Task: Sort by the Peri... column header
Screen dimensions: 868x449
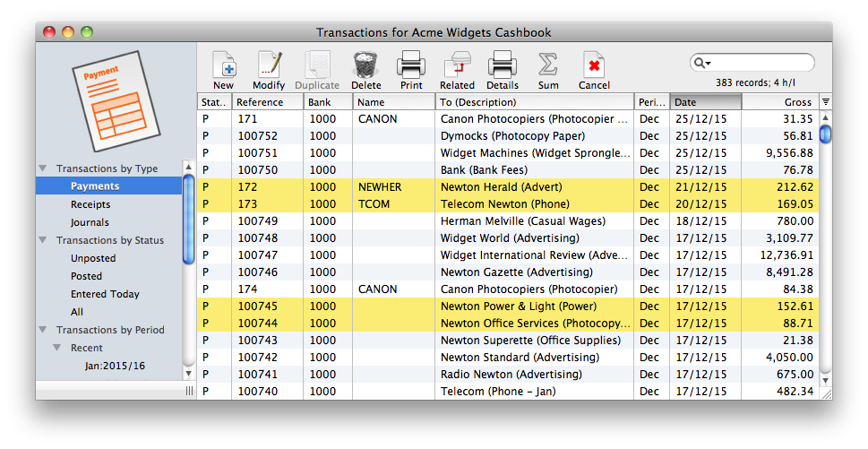Action: pyautogui.click(x=651, y=102)
